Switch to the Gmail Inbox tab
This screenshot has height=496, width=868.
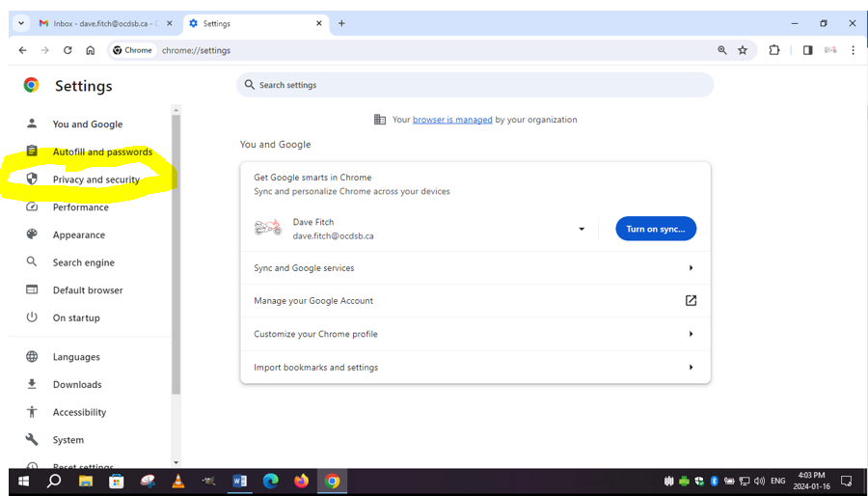coord(99,23)
